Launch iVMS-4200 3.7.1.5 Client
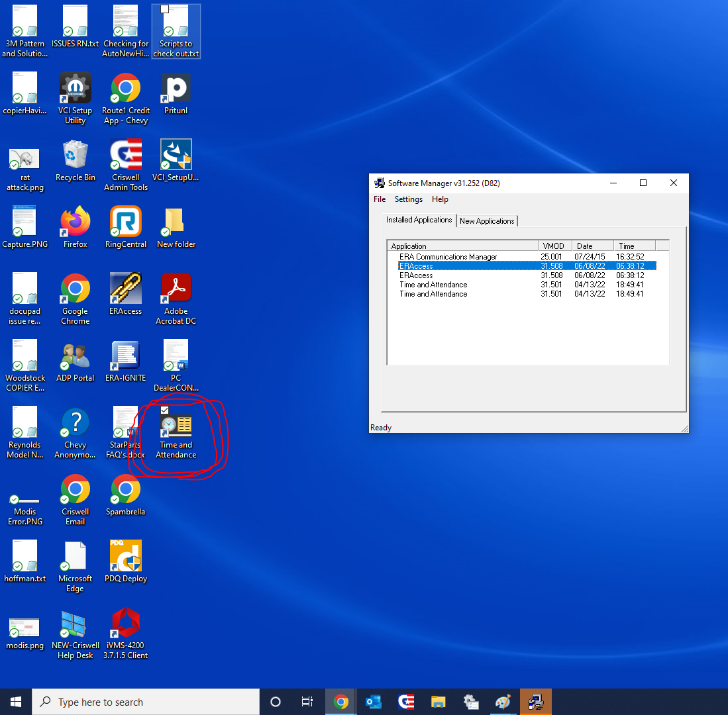This screenshot has width=728, height=715. click(125, 633)
